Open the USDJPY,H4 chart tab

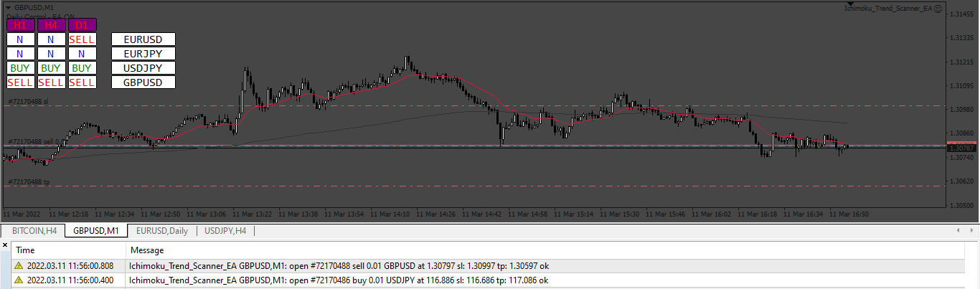pos(225,231)
